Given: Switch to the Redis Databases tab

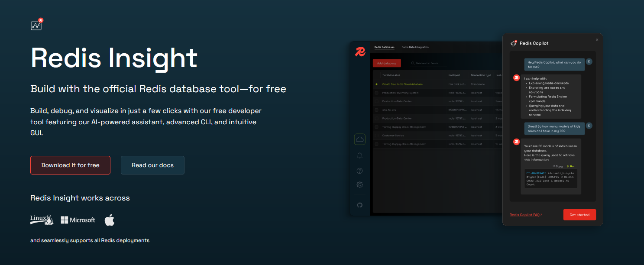Looking at the screenshot, I should click(x=385, y=47).
